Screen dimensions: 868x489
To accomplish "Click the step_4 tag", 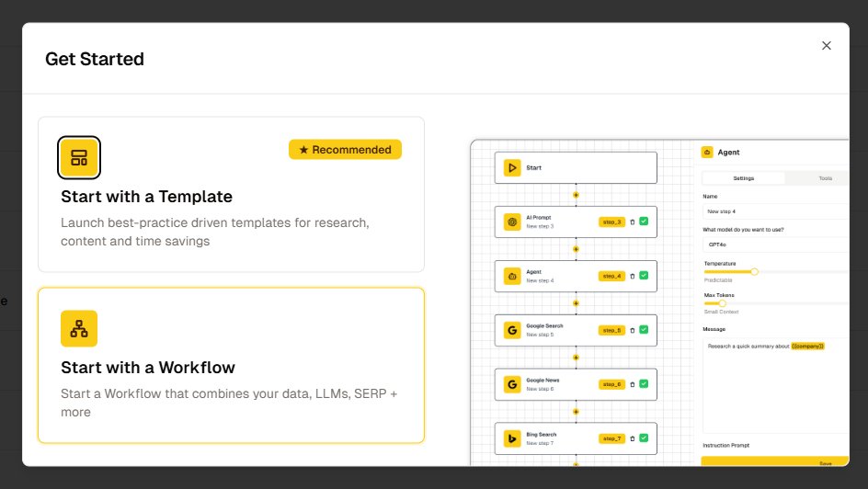I will (x=611, y=276).
